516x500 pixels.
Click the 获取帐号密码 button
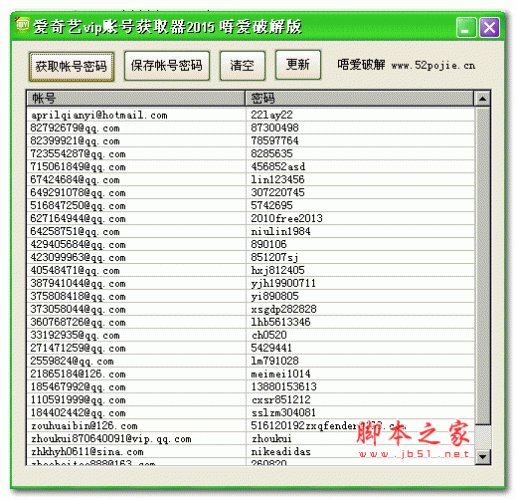71,67
